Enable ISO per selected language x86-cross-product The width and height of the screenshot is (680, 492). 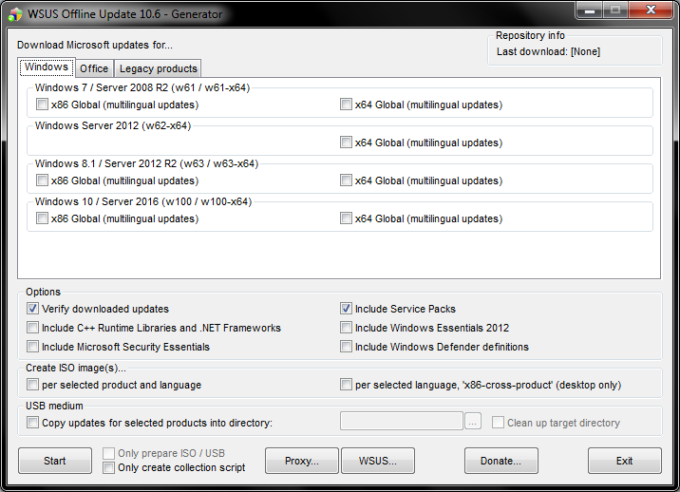click(x=346, y=385)
